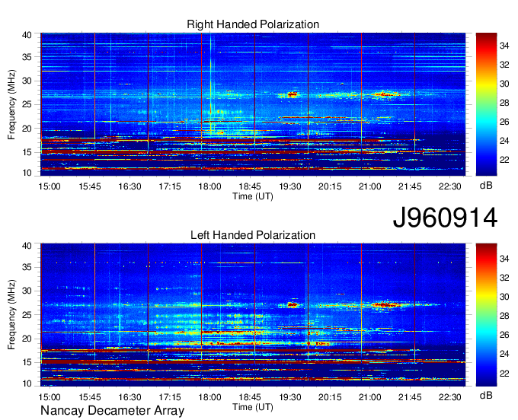Click the "Nancay Decameter Array" caption

[112, 411]
